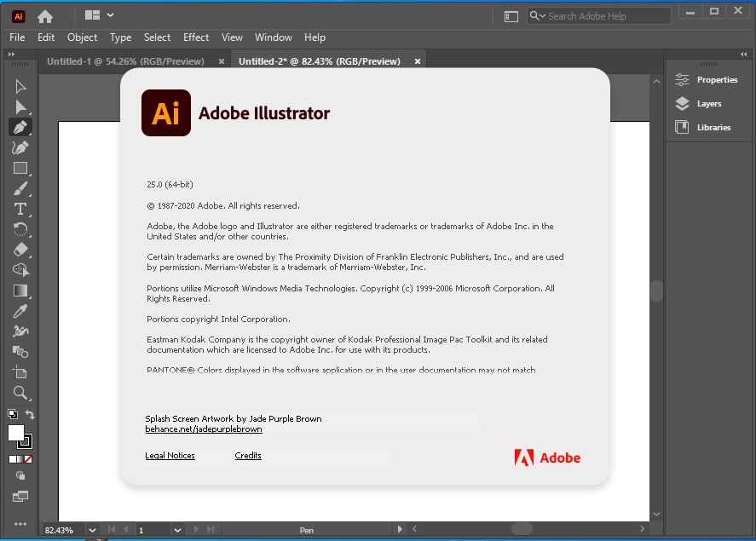The image size is (756, 541).
Task: Select the Type tool
Action: [x=20, y=209]
